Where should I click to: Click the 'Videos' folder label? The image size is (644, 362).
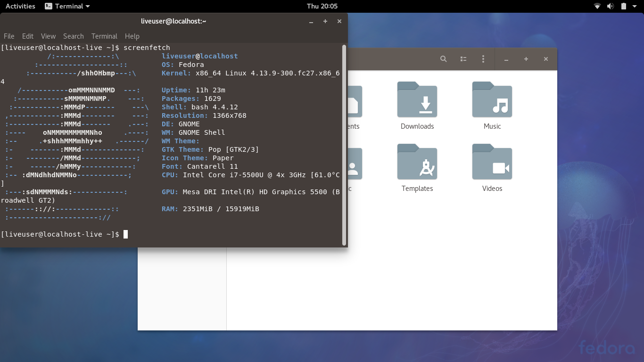click(x=492, y=189)
